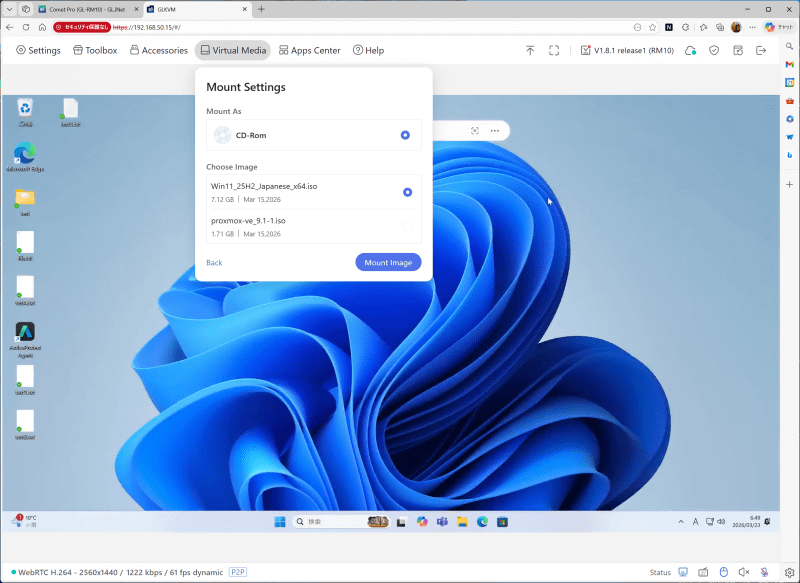Open Microsoft Edge on remote taskbar
This screenshot has height=583, width=800.
tap(482, 521)
